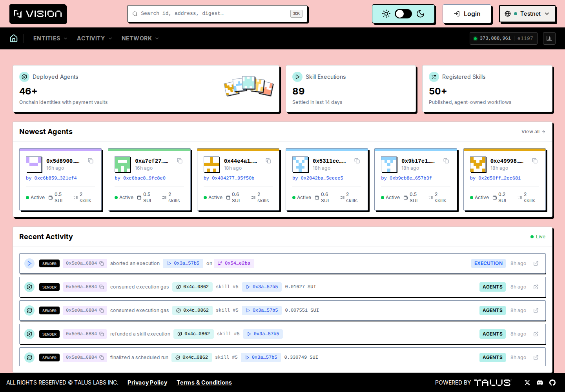The height and width of the screenshot is (392, 565).
Task: Open the Testnet network dropdown
Action: click(x=527, y=14)
